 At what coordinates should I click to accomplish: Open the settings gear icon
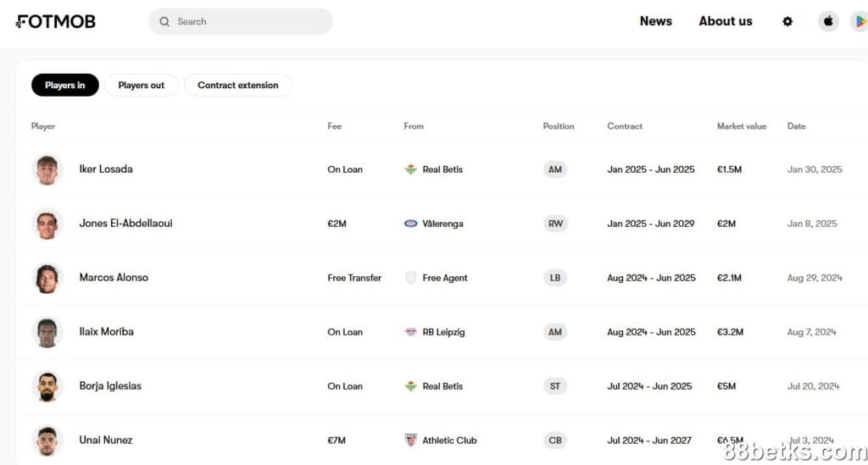point(787,22)
